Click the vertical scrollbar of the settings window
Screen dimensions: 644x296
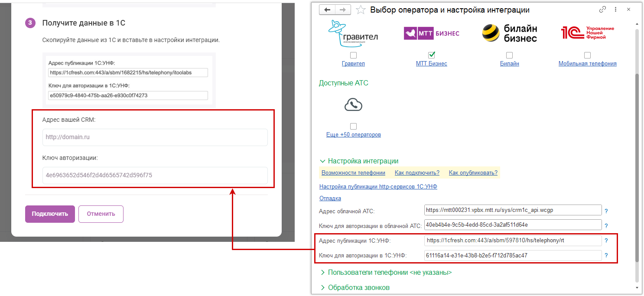point(637,167)
